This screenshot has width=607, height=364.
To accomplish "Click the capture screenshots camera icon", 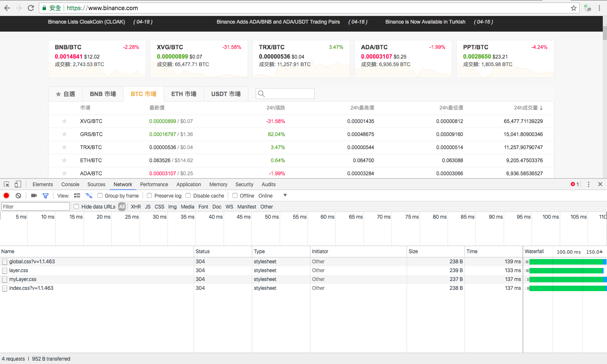I will [34, 195].
